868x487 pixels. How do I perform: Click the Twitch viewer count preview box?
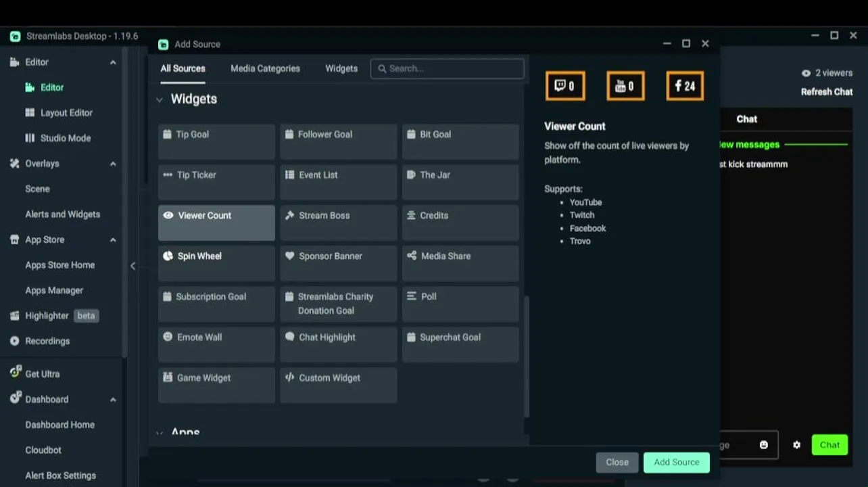click(565, 86)
